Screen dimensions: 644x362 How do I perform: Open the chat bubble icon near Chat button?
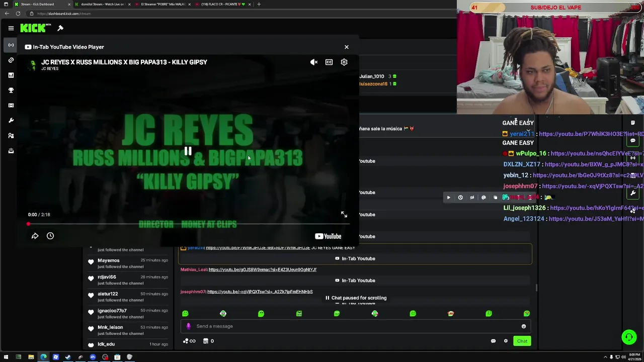(x=493, y=341)
